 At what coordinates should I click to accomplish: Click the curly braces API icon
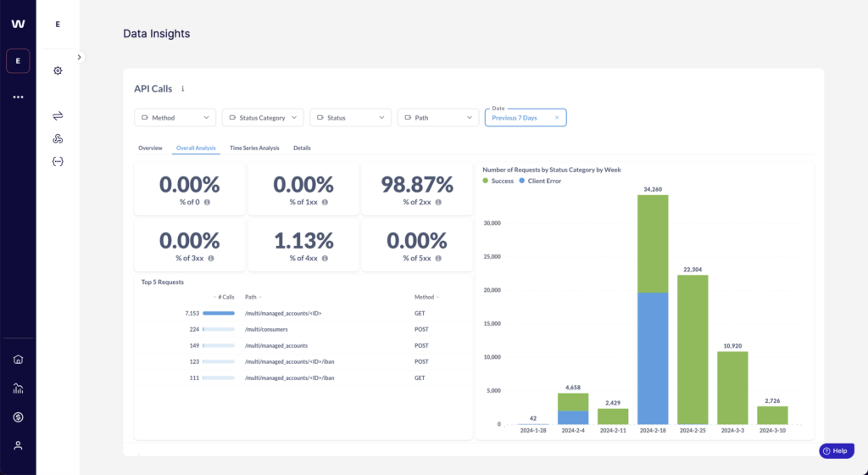[58, 161]
